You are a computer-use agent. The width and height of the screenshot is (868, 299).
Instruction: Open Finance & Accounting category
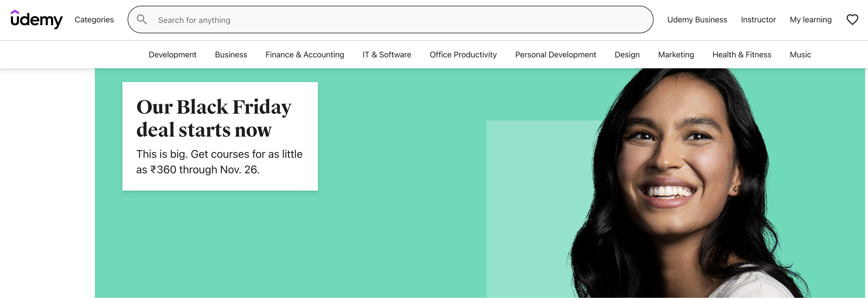pos(305,55)
